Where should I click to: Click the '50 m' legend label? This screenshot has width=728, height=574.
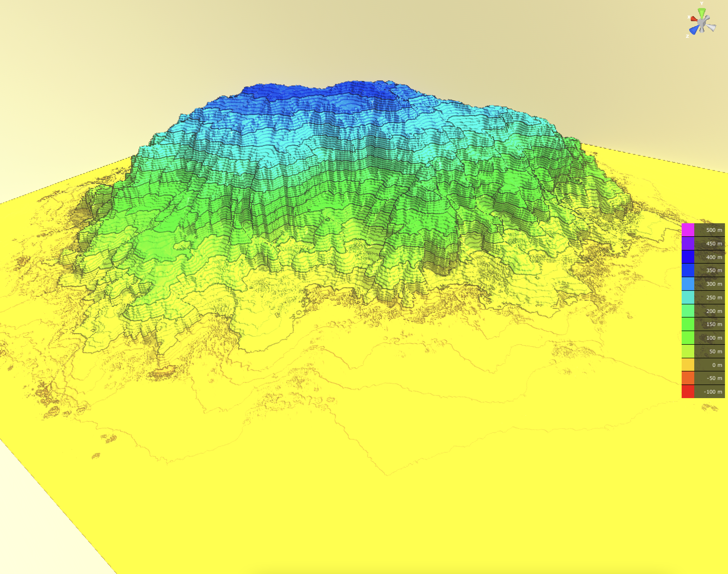click(716, 352)
